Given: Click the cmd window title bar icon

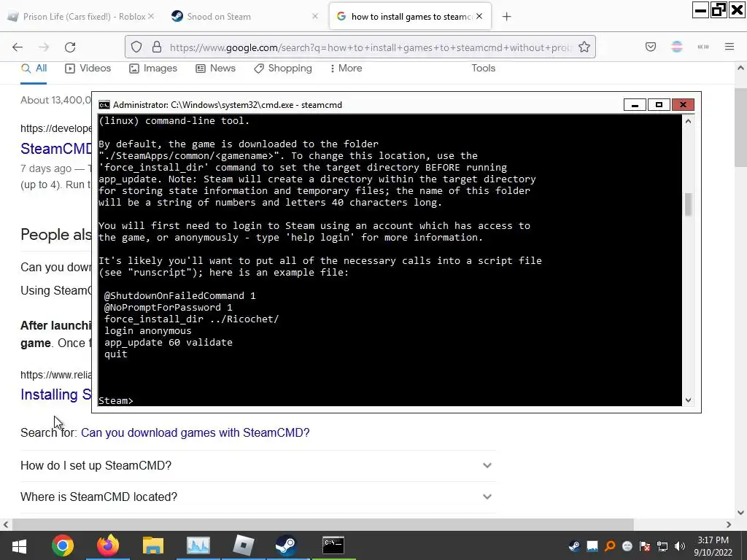Looking at the screenshot, I should 104,105.
